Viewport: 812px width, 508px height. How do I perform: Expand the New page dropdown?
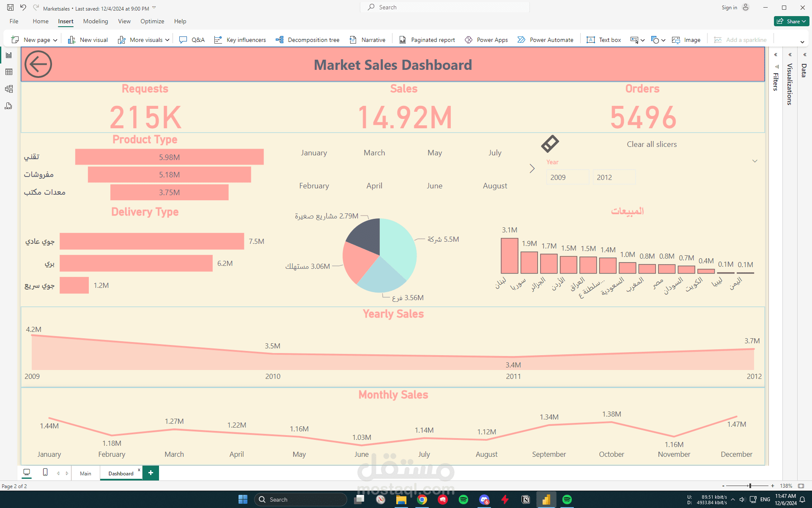pyautogui.click(x=55, y=40)
